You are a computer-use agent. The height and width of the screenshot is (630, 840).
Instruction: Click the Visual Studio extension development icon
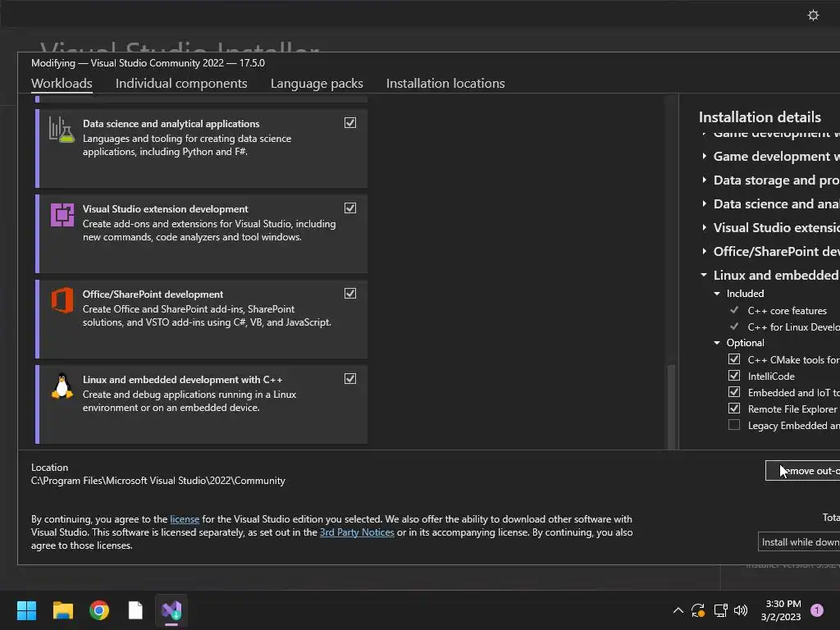(62, 215)
